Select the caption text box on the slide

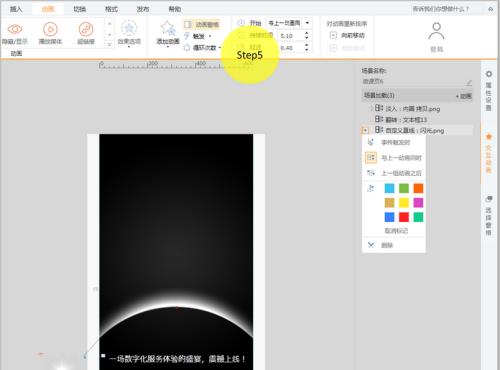pyautogui.click(x=177, y=359)
